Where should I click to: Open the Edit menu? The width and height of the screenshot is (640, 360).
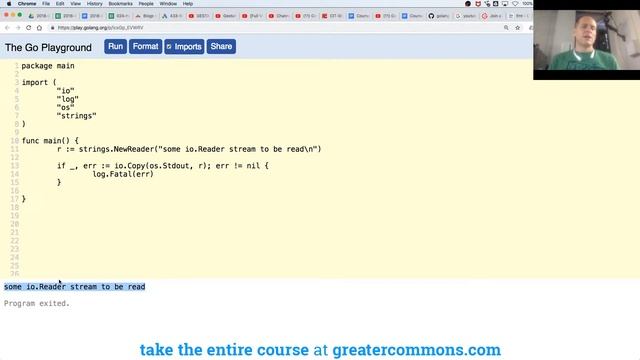(60, 4)
